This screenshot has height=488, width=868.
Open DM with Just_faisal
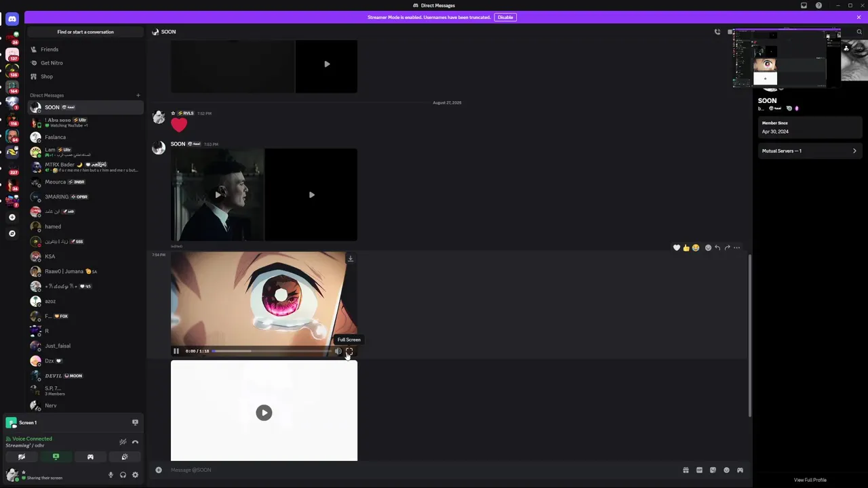pos(85,346)
